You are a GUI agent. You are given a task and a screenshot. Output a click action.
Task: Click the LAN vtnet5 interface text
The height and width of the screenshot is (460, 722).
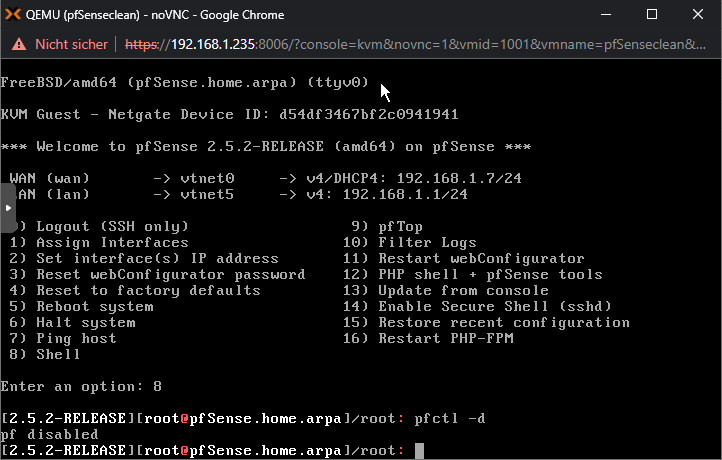(207, 194)
